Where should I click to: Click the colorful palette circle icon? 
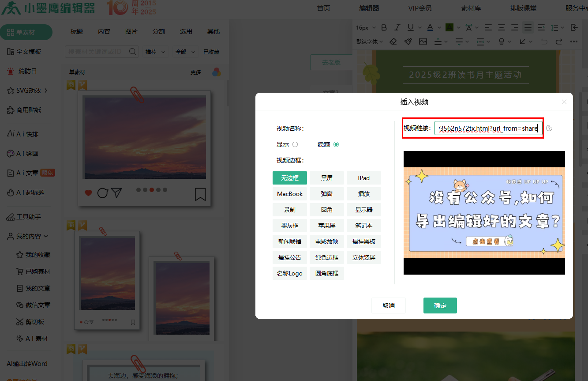(217, 72)
